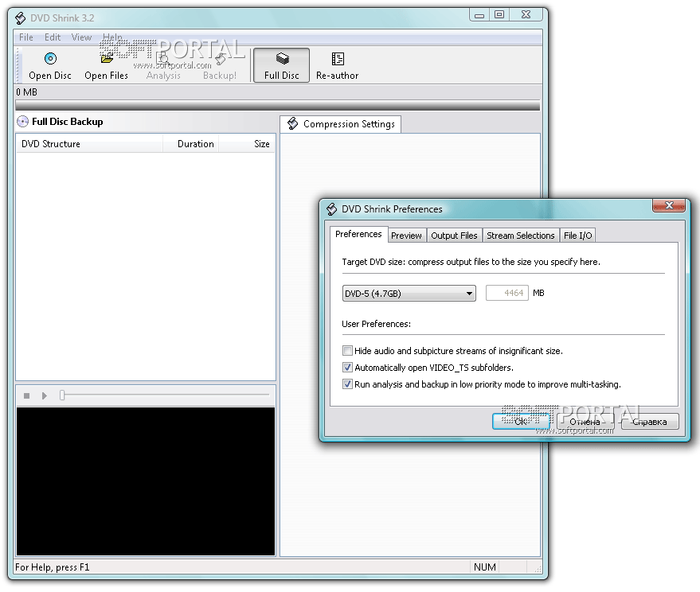Click the preview seek slider handle

(62, 395)
